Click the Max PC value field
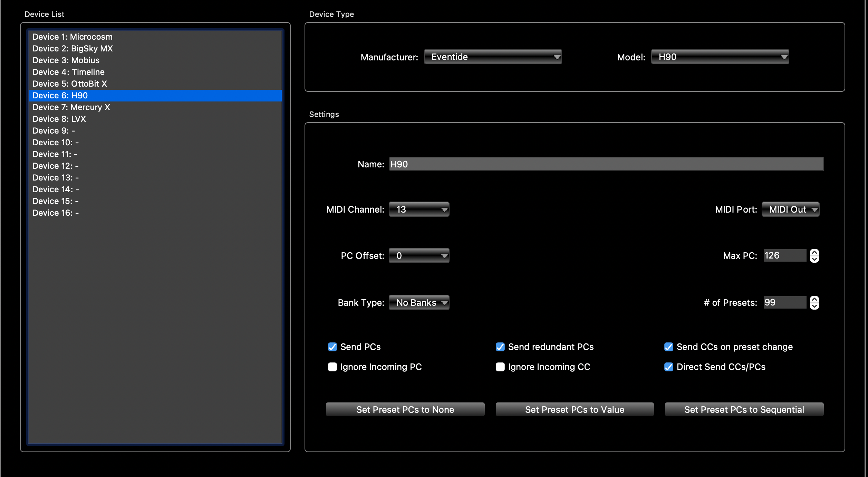Screen dimensions: 868x477 pos(785,255)
